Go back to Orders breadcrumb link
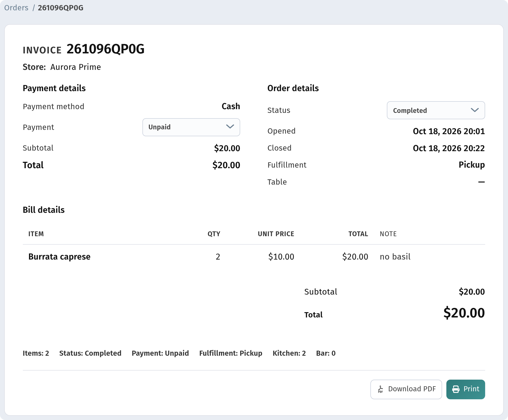 click(x=16, y=8)
